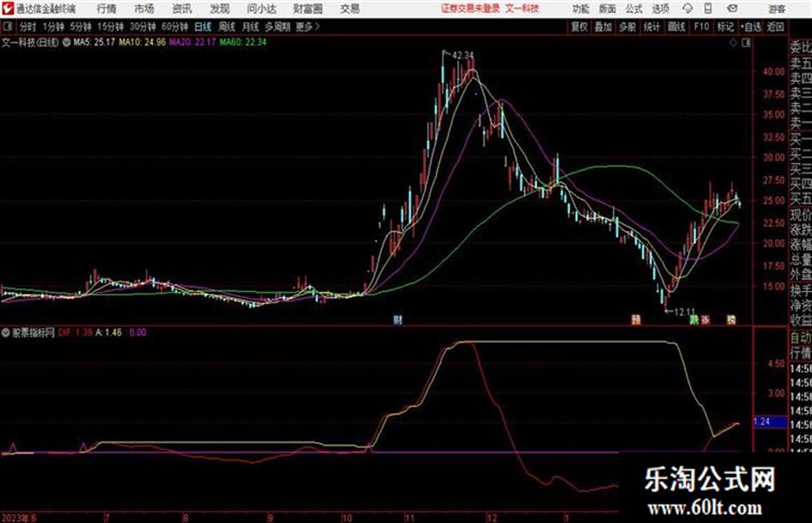Screen dimensions: 812x523
Task: Click the blue 1.24 value box on axis
Action: (x=768, y=422)
